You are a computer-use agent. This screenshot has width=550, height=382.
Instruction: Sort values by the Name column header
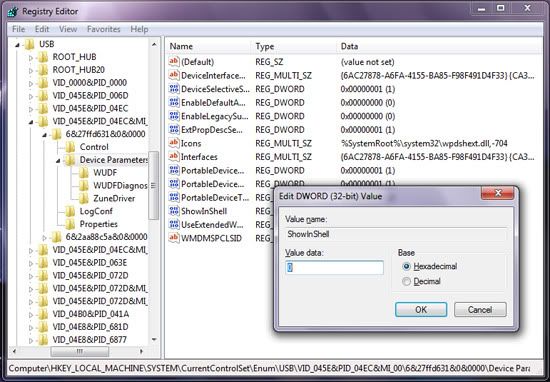209,46
